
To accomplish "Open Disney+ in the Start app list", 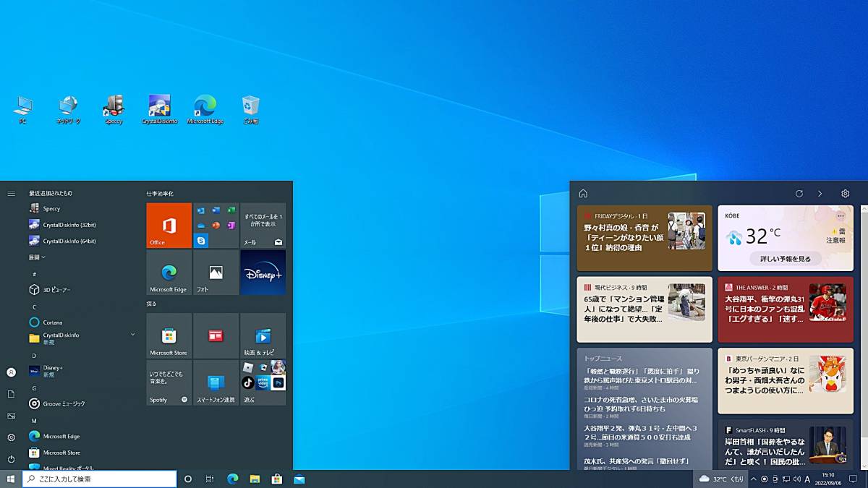I will pyautogui.click(x=83, y=371).
